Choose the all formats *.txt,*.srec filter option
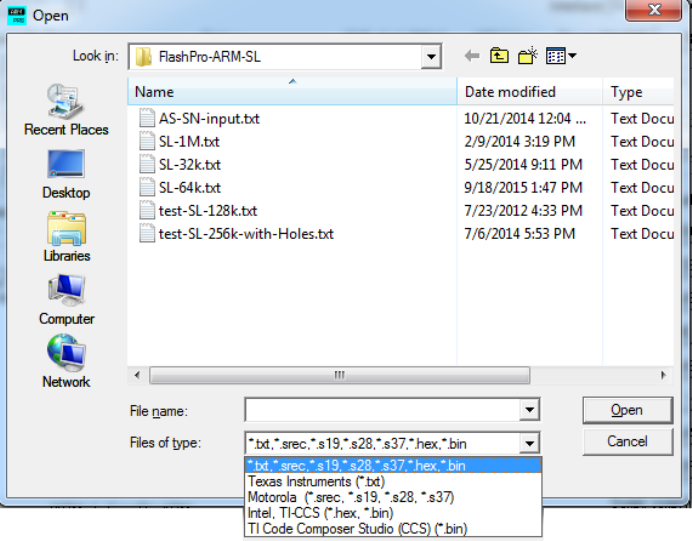The width and height of the screenshot is (692, 541). 393,466
